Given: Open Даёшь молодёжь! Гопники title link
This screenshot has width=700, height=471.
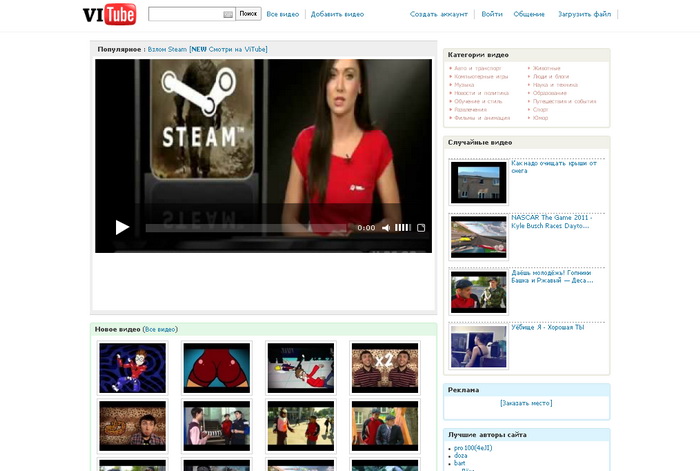Looking at the screenshot, I should (x=552, y=276).
